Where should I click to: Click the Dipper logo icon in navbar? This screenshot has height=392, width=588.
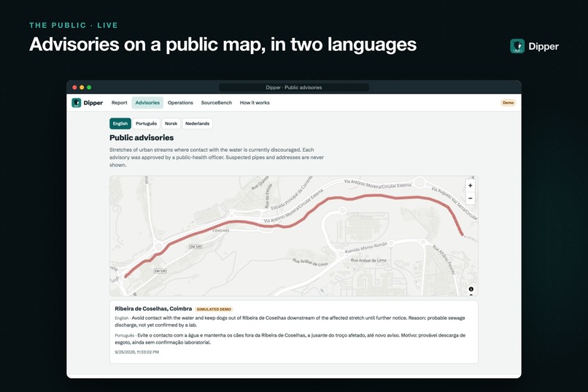[77, 103]
